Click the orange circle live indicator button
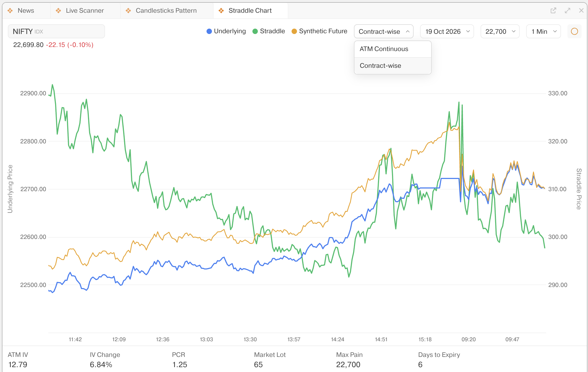Viewport: 588px width, 372px height. click(x=574, y=31)
